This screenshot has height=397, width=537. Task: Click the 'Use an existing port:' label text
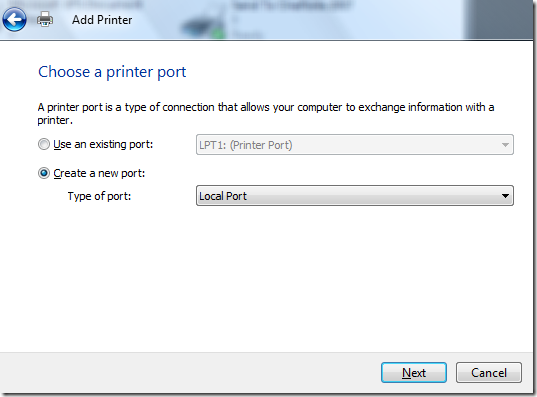(x=103, y=144)
